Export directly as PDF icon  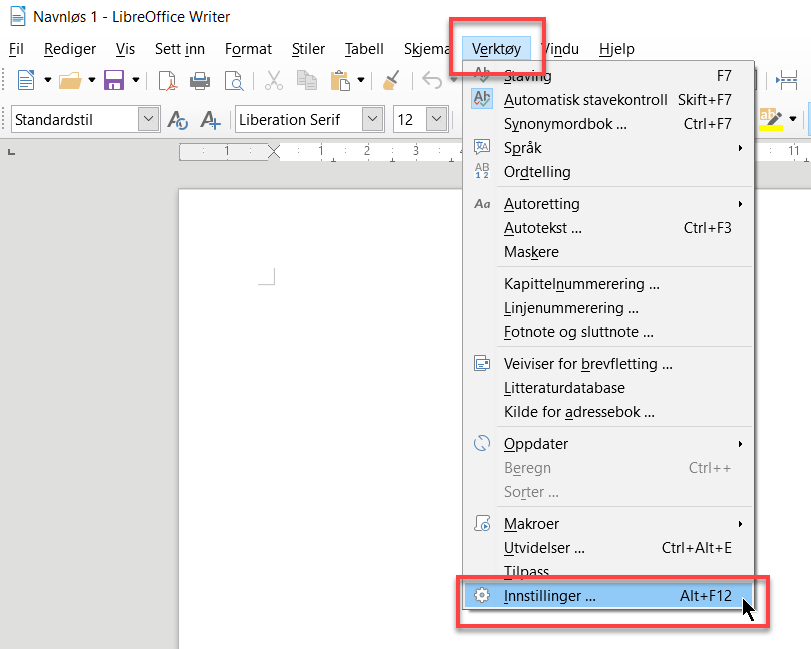click(167, 80)
